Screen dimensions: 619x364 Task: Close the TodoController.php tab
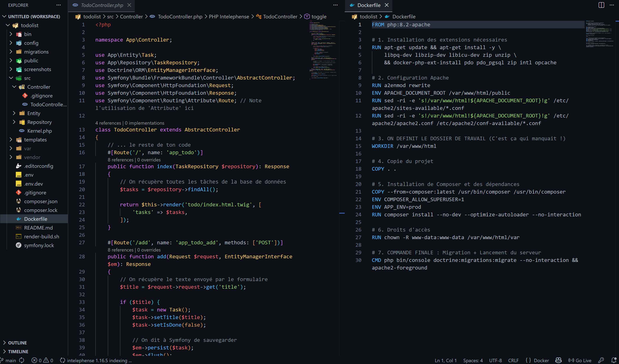[129, 5]
